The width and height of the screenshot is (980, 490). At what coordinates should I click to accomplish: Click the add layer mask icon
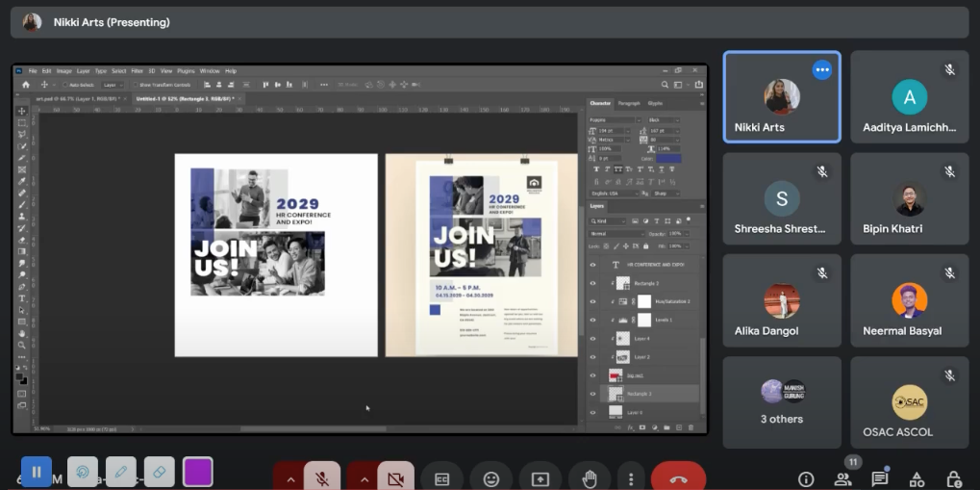tap(641, 427)
